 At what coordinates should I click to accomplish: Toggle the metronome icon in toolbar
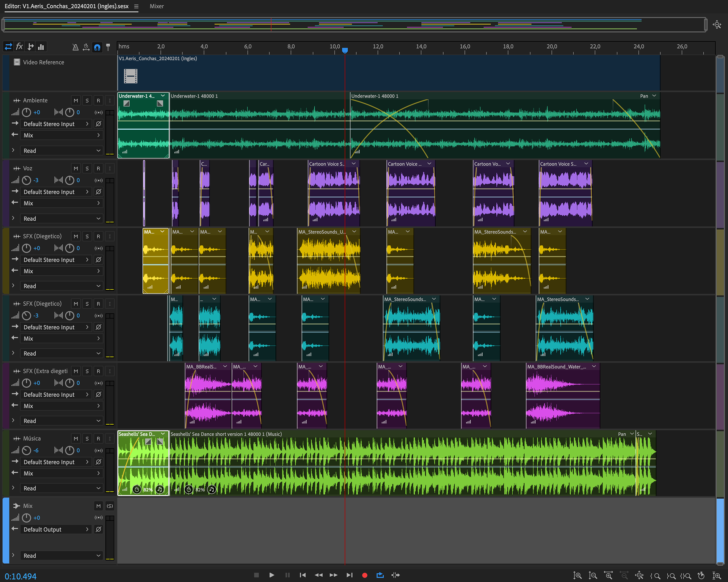tap(75, 47)
